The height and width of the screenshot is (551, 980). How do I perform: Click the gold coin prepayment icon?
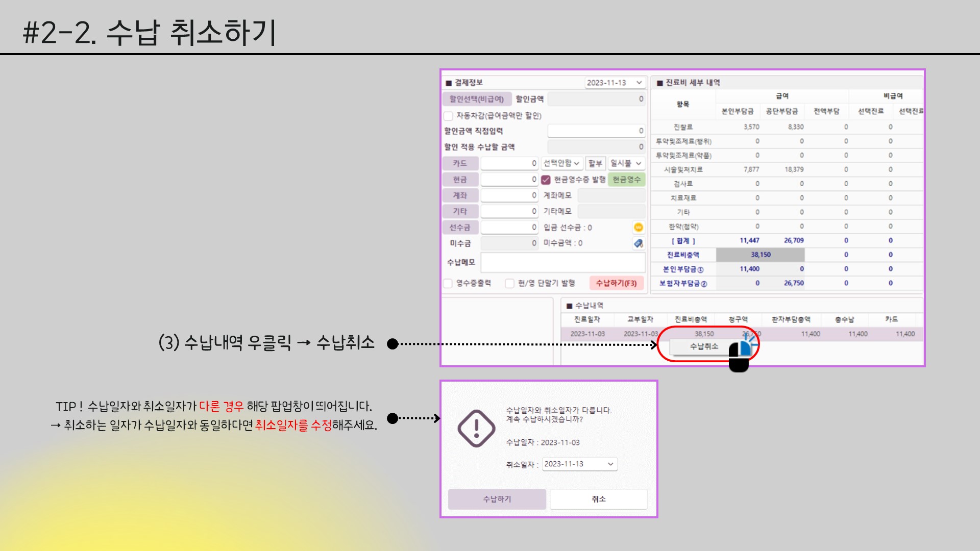click(638, 228)
